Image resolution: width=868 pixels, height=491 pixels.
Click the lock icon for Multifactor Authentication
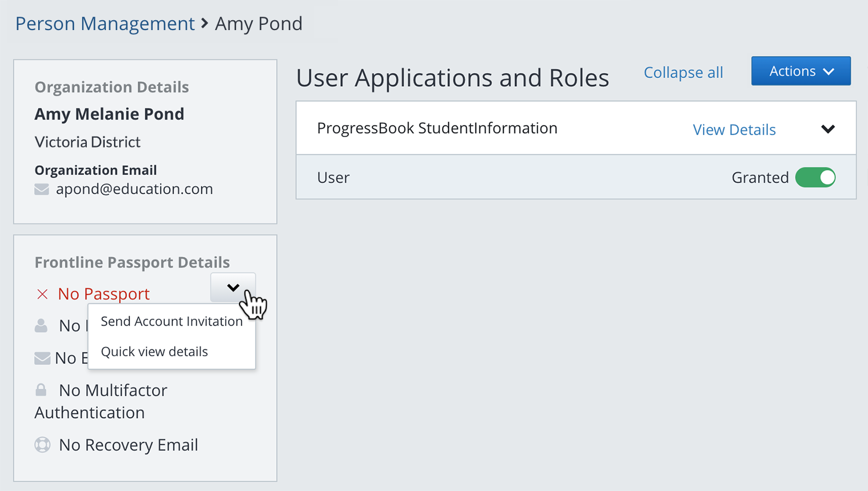[x=41, y=390]
